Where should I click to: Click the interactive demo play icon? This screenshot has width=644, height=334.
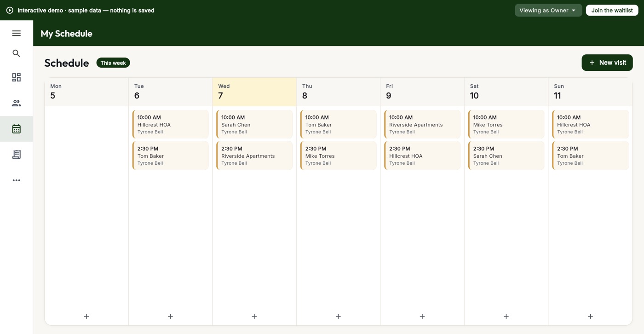(10, 10)
